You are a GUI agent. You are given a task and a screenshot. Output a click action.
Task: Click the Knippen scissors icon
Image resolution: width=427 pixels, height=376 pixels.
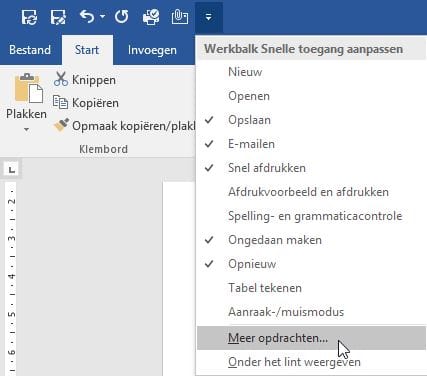pos(61,79)
